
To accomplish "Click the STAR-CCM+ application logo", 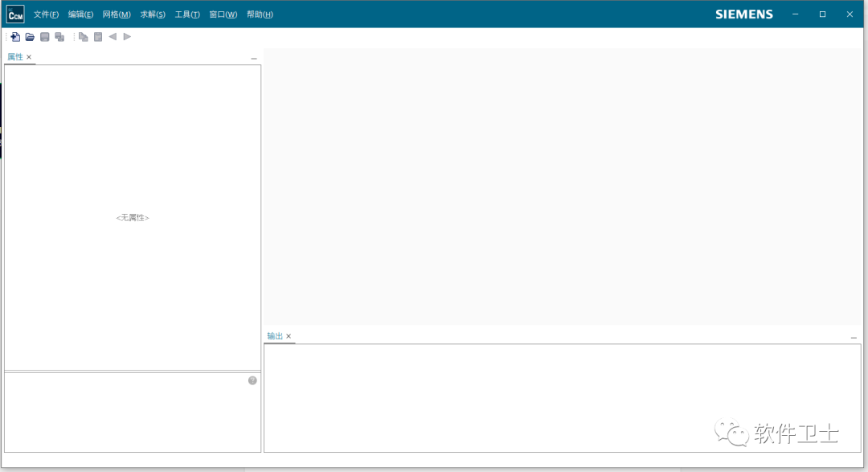I will (15, 14).
